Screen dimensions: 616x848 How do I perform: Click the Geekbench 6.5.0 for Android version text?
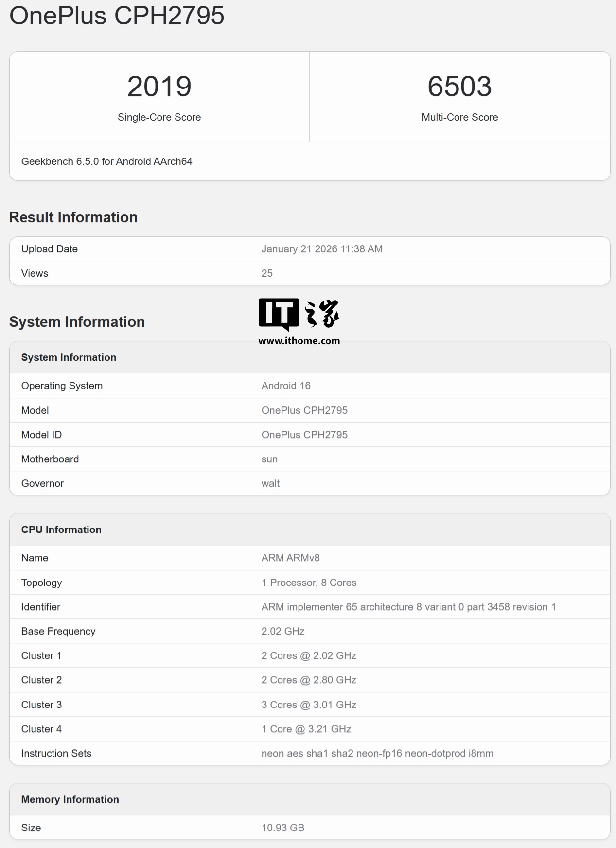[x=106, y=161]
